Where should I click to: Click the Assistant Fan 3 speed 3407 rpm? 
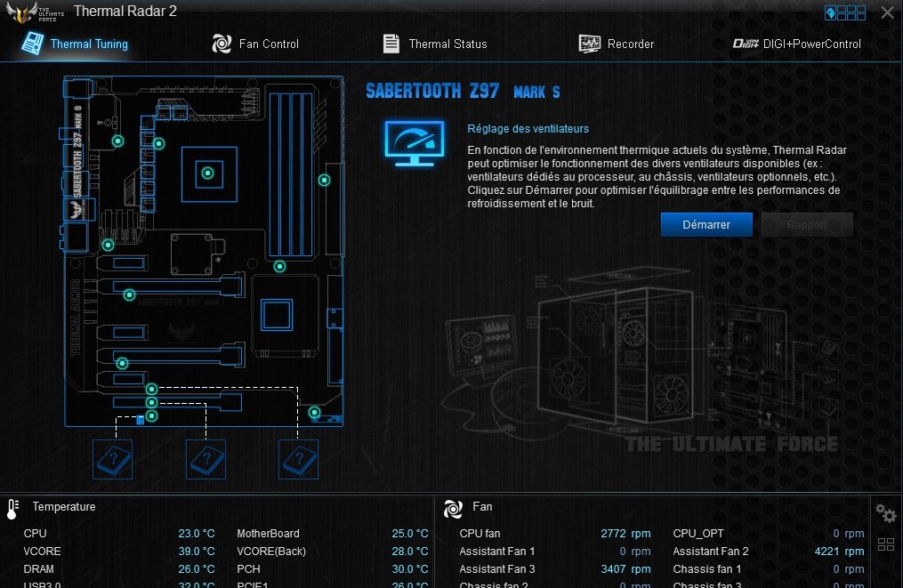click(625, 569)
